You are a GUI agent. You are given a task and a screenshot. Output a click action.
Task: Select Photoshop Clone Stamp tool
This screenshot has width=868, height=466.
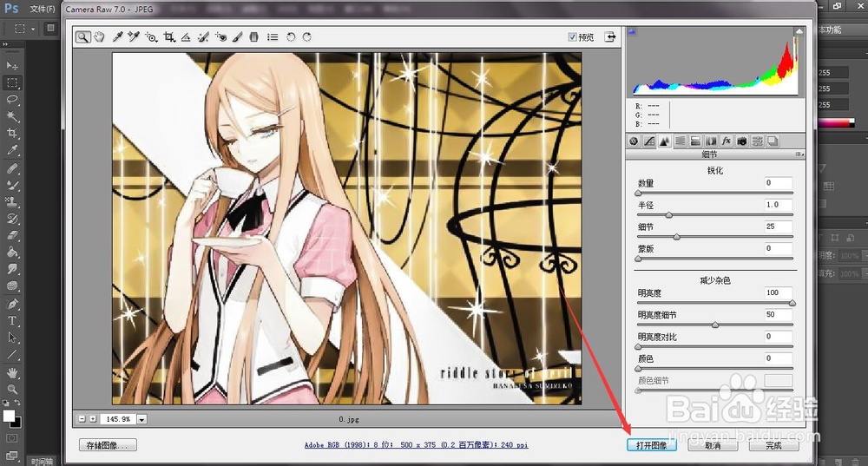tap(11, 201)
